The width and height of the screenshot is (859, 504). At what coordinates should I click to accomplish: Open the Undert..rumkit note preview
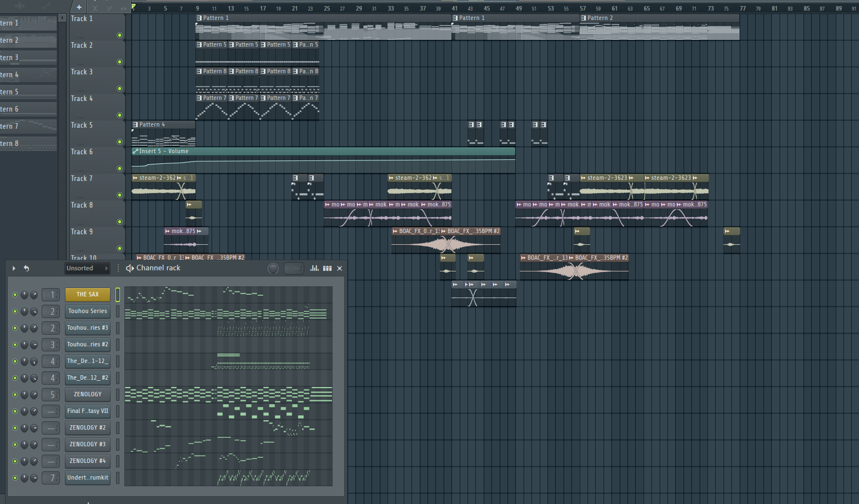(x=228, y=478)
